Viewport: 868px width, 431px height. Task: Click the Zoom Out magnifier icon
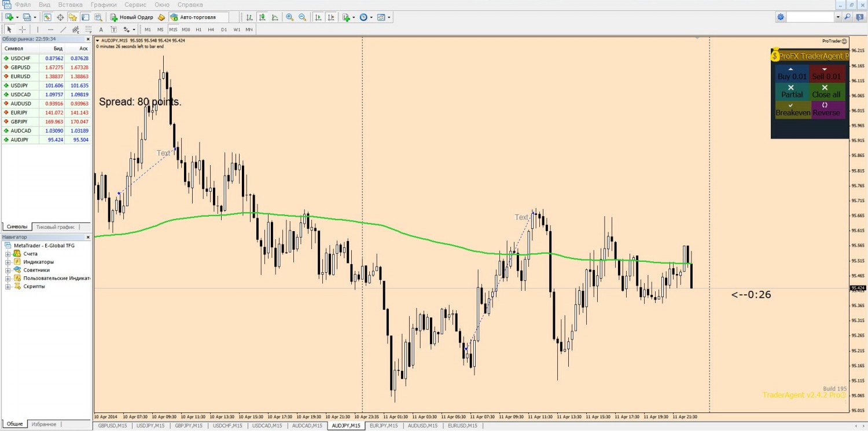coord(302,17)
